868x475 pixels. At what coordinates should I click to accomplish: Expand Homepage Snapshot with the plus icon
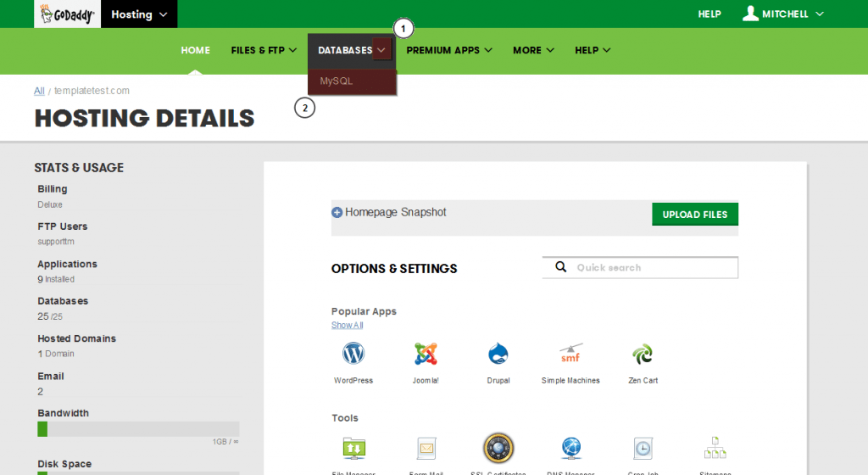click(x=337, y=213)
